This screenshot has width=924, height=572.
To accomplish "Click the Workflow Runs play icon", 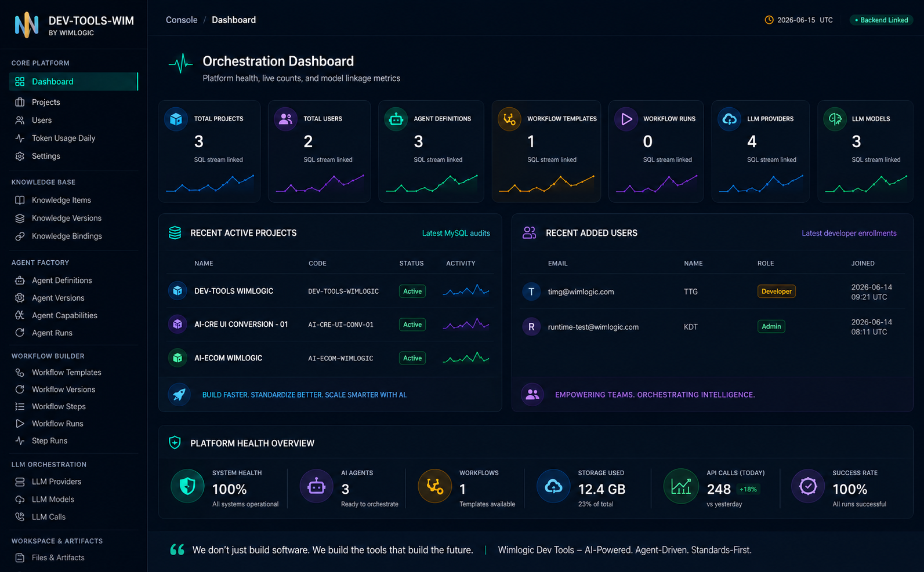I will tap(626, 119).
